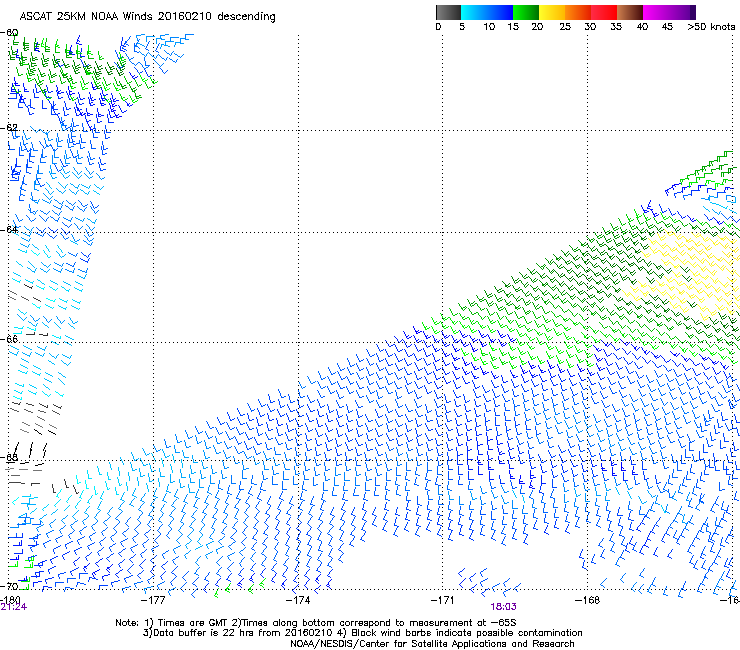The height and width of the screenshot is (650, 740).
Task: Click the yellow 20-25 knots color segment
Action: 552,12
